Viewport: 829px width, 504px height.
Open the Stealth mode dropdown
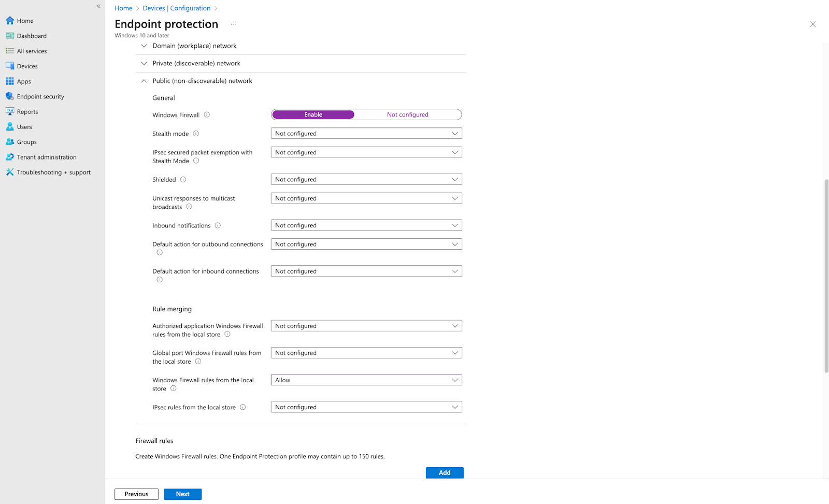tap(366, 134)
